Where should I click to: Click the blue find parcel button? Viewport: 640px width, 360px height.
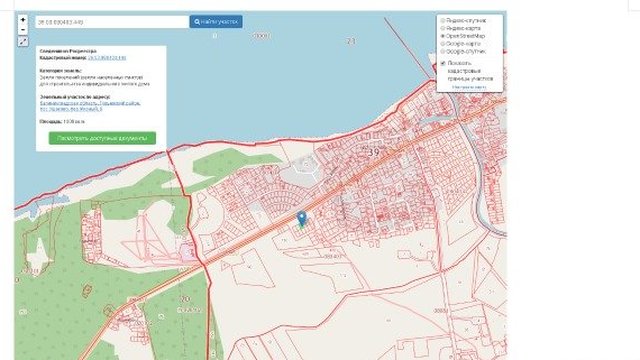216,22
